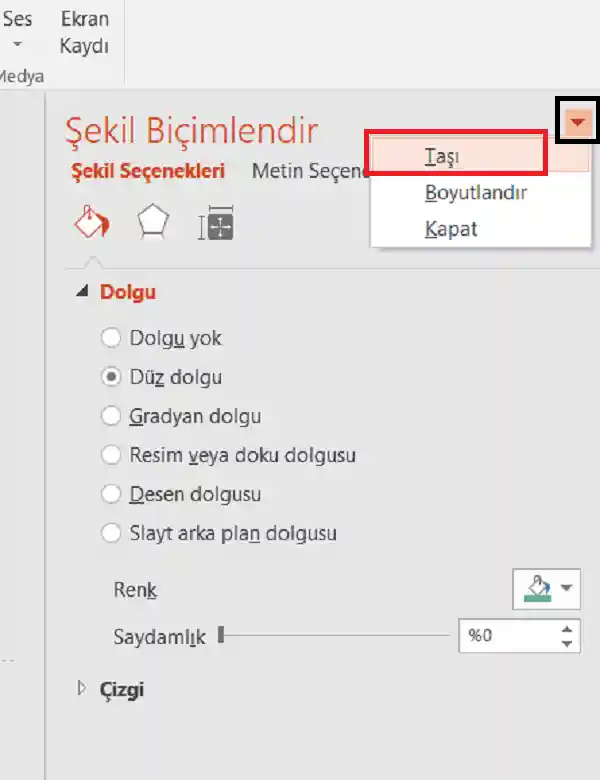600x780 pixels.
Task: Collapse the Dolgu section
Action: [x=82, y=291]
